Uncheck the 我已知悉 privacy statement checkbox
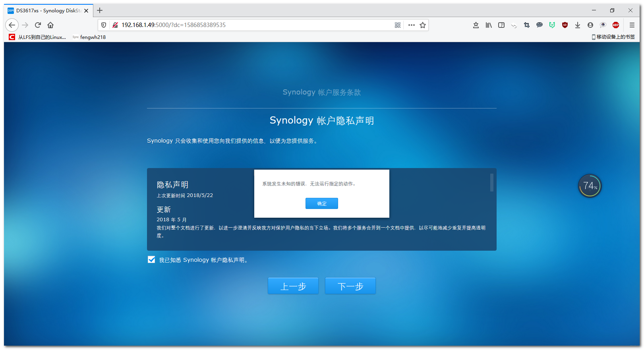Image resolution: width=644 pixels, height=350 pixels. click(x=151, y=259)
